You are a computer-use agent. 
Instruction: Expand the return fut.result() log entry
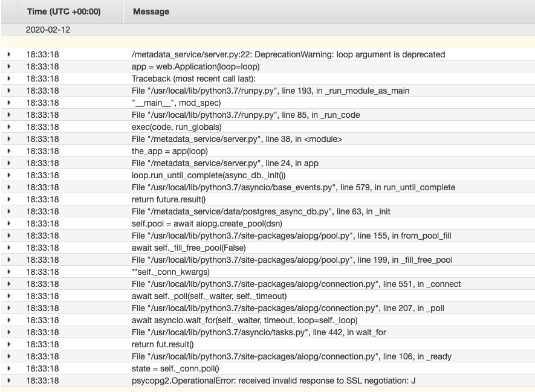tap(8, 344)
